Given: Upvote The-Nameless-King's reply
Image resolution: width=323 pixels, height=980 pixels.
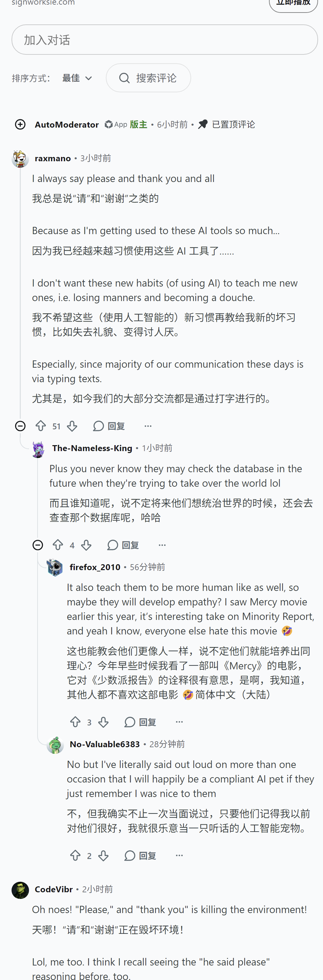Looking at the screenshot, I should [x=58, y=545].
